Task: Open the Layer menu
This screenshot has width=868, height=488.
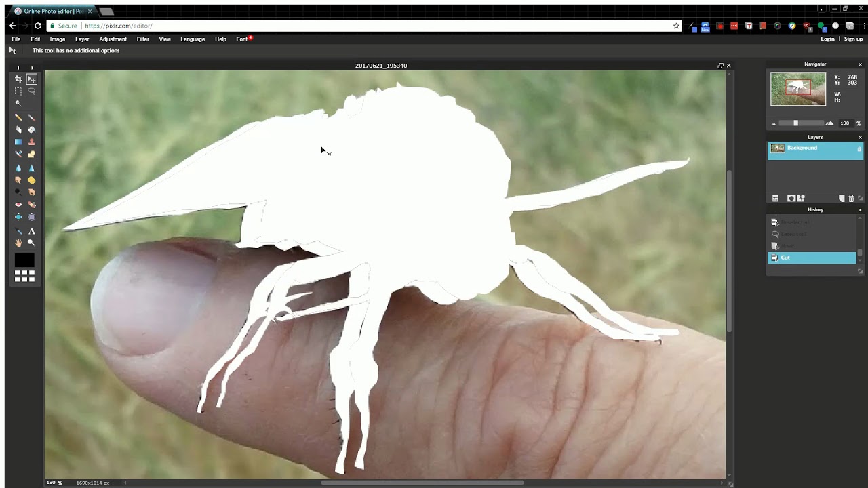Action: click(x=82, y=39)
